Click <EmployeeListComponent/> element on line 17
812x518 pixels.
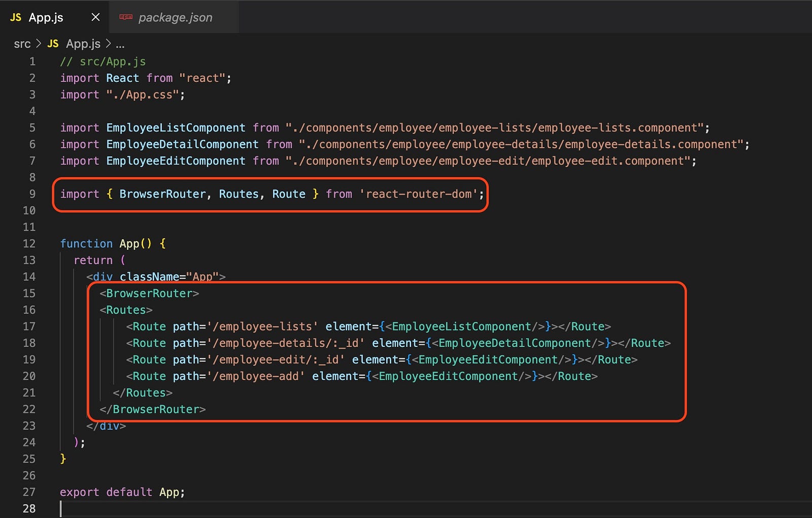(x=465, y=327)
